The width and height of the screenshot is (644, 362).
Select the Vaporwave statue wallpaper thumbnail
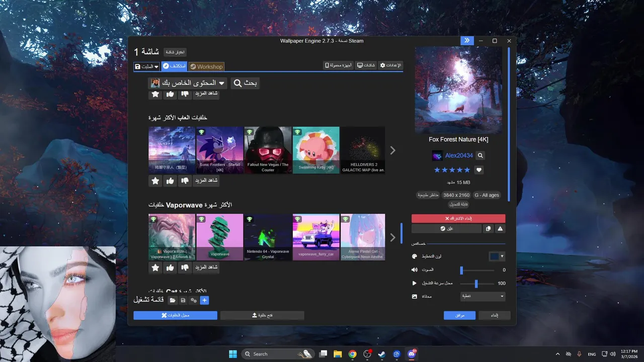pyautogui.click(x=220, y=237)
